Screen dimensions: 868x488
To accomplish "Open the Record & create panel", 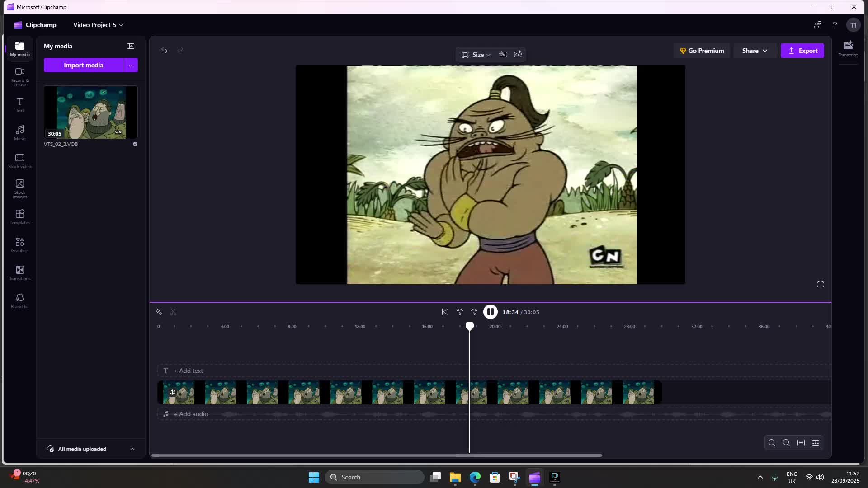I will tap(19, 77).
